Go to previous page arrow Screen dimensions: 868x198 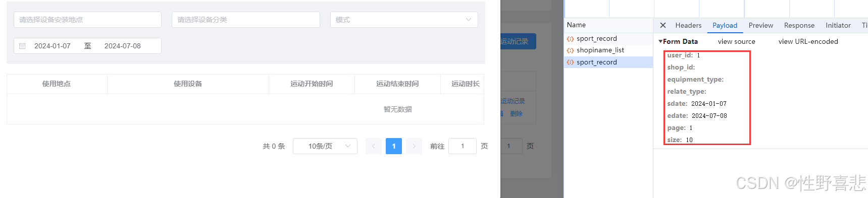374,146
